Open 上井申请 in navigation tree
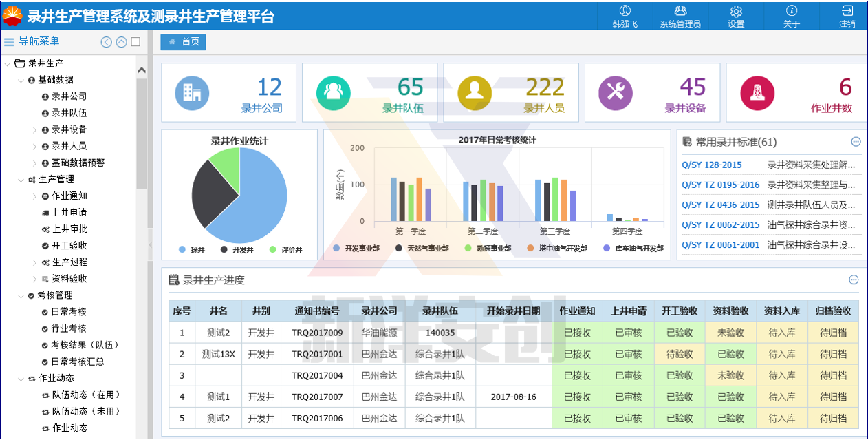The width and height of the screenshot is (868, 440). point(69,212)
